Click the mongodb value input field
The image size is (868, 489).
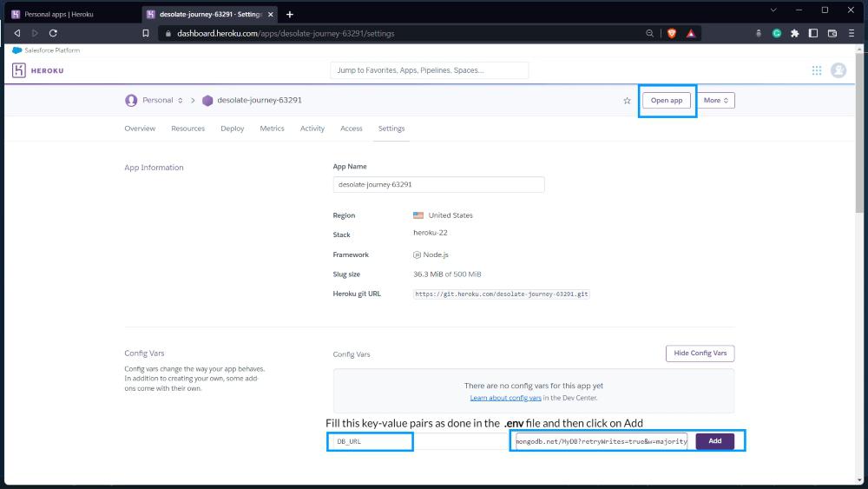602,441
